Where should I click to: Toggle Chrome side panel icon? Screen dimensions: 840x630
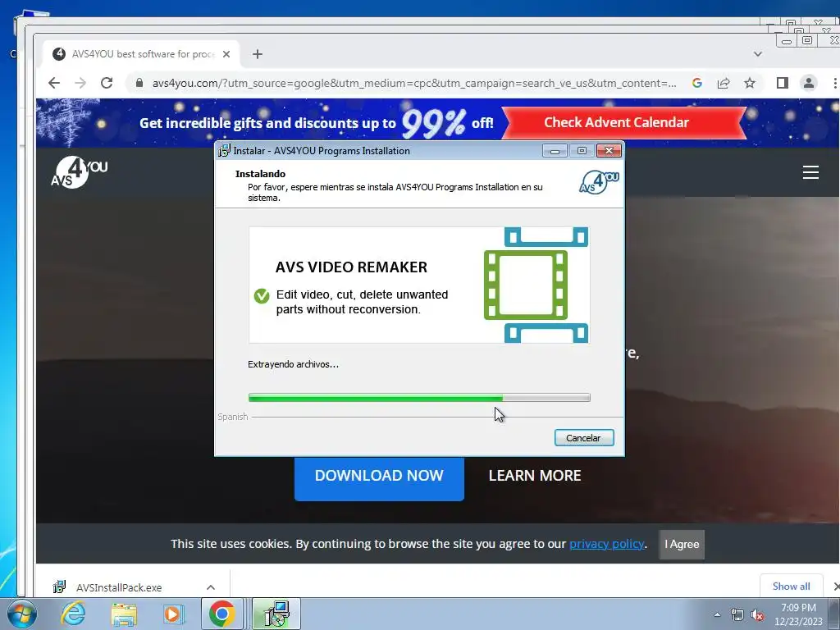coord(782,83)
